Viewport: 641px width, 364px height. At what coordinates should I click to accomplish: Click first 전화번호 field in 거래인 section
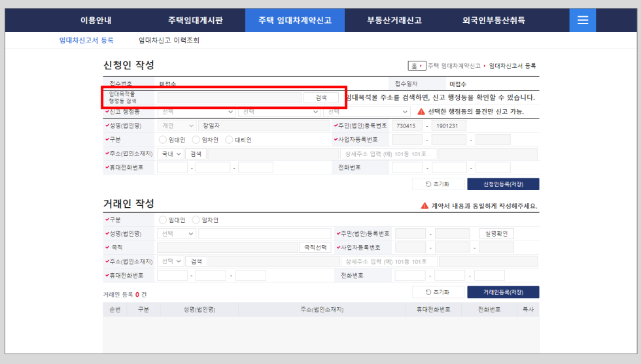click(410, 275)
